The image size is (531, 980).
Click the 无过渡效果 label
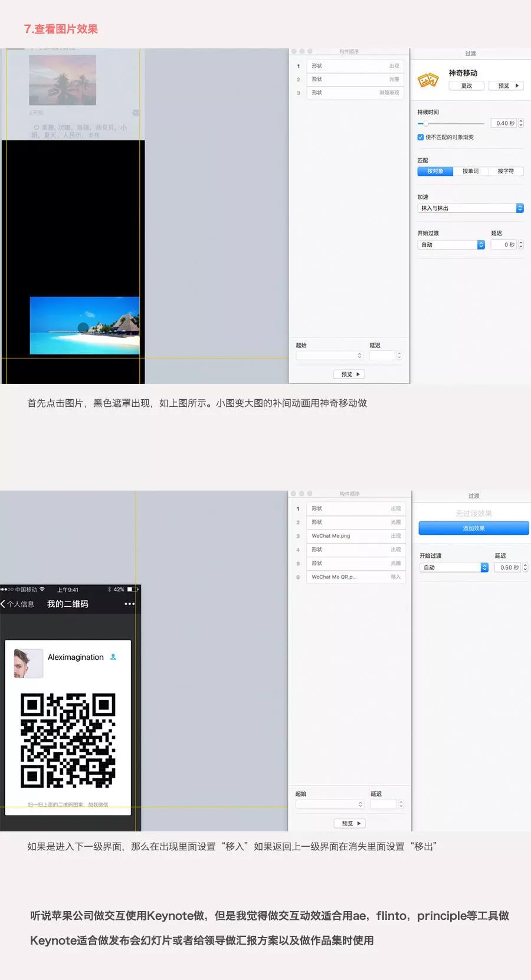(x=474, y=514)
